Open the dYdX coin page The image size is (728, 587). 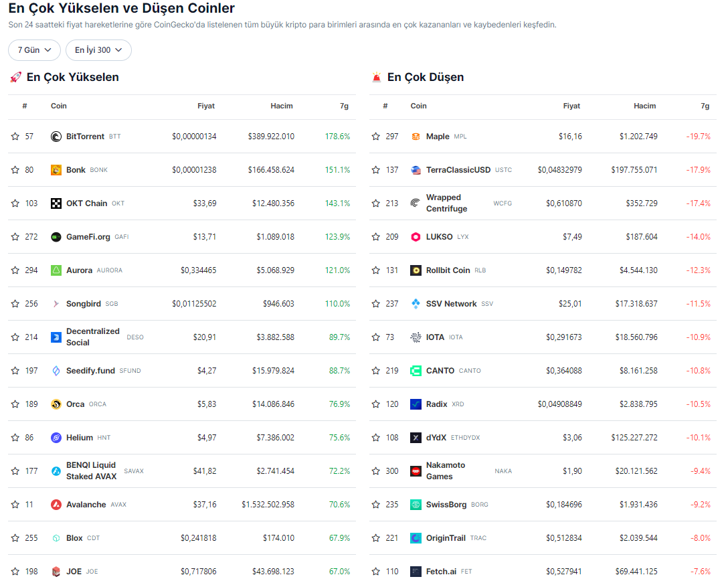click(436, 438)
